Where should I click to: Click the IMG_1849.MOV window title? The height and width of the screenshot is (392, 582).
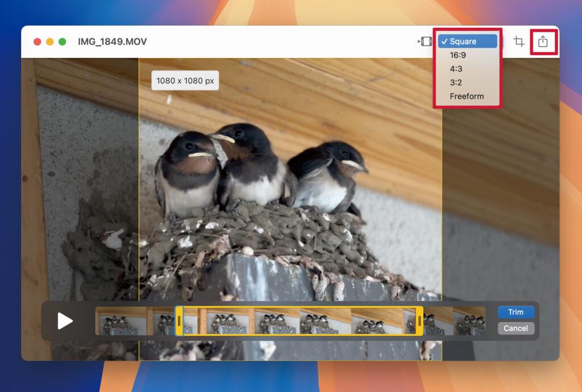pyautogui.click(x=112, y=41)
